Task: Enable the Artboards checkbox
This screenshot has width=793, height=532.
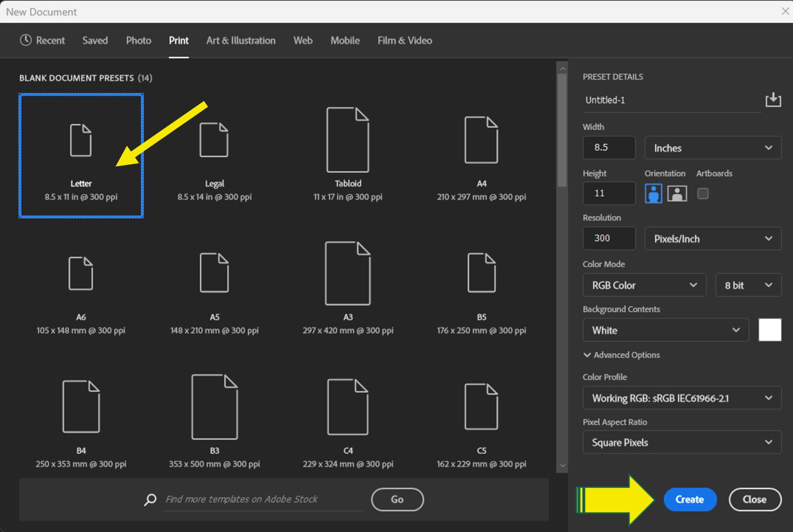Action: pos(703,193)
